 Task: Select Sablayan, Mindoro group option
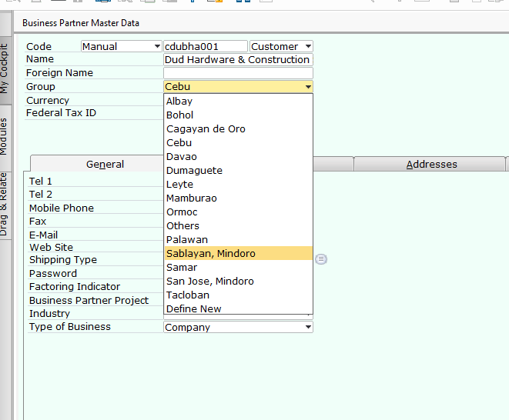(x=210, y=254)
